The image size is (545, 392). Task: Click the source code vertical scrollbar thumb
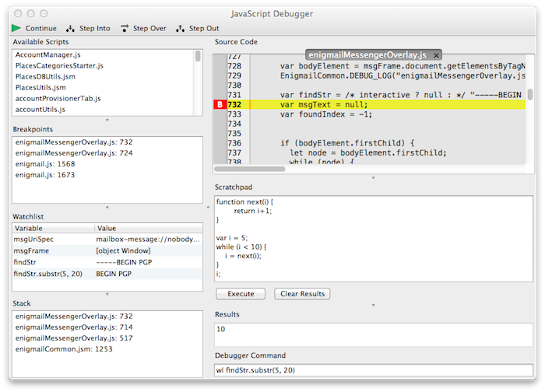[530, 94]
